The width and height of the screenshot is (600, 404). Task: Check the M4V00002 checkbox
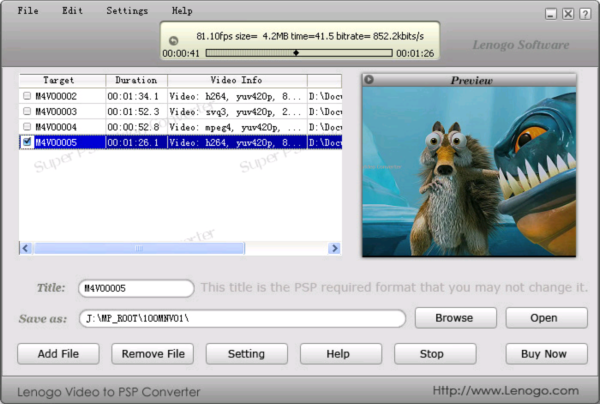27,96
